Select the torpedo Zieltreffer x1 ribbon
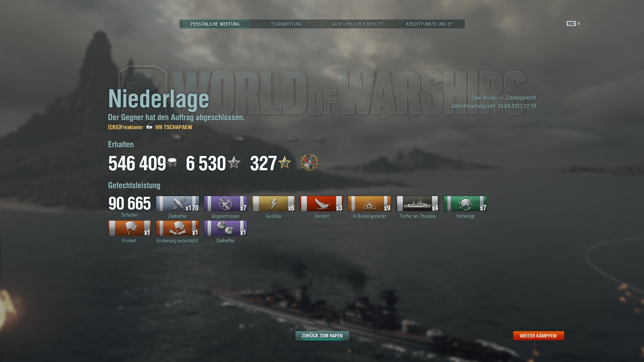 click(225, 228)
